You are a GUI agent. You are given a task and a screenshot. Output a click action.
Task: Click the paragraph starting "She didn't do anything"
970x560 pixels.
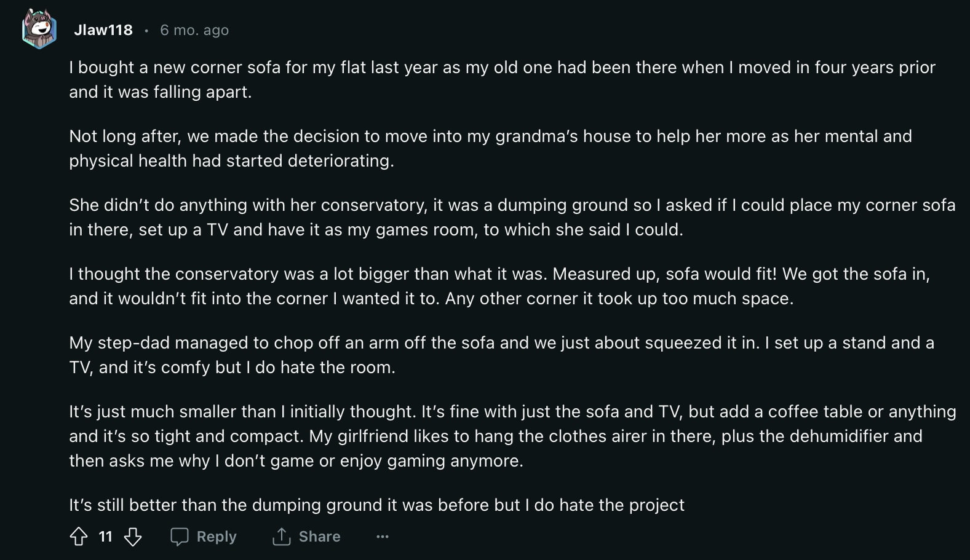431,218
